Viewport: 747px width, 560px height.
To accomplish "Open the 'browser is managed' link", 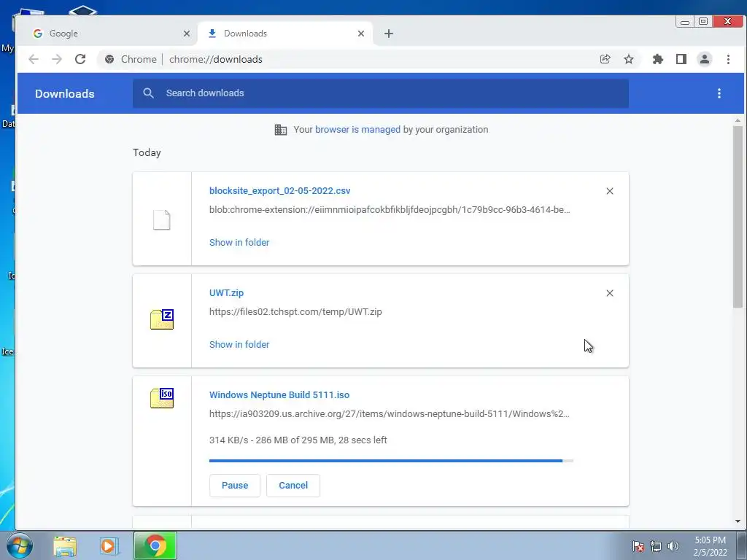I will [357, 130].
